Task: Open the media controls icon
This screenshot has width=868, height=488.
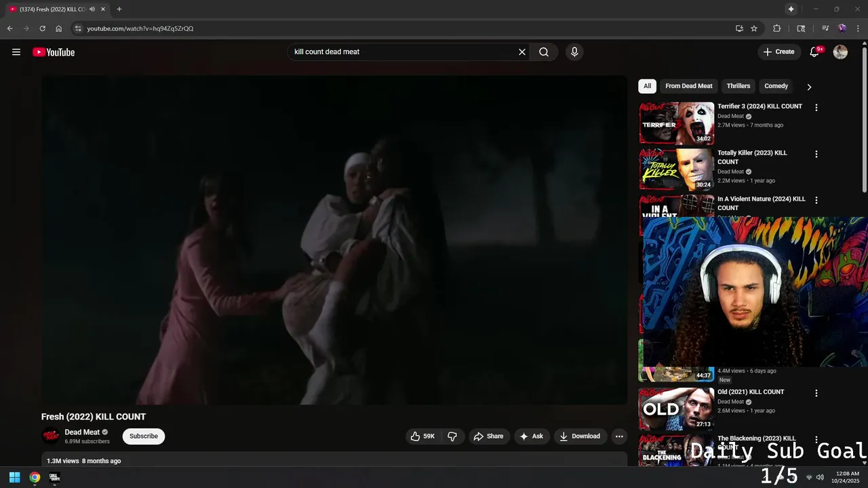Action: 825,28
